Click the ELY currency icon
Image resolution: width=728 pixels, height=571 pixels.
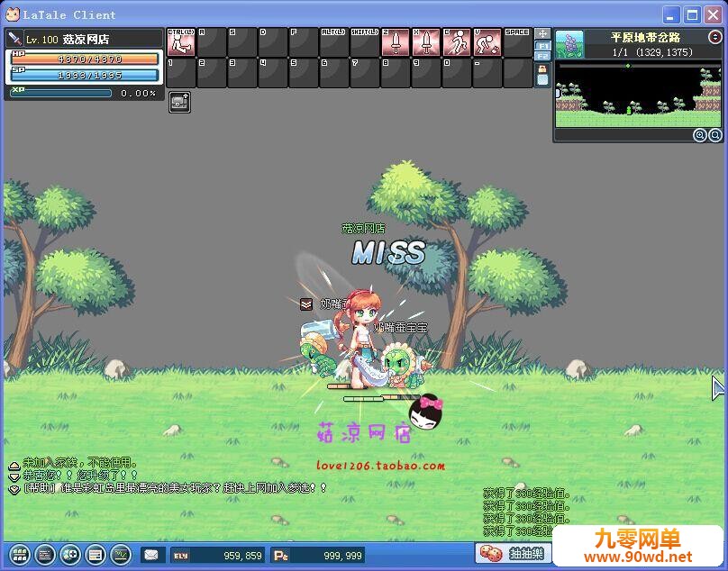click(x=180, y=556)
